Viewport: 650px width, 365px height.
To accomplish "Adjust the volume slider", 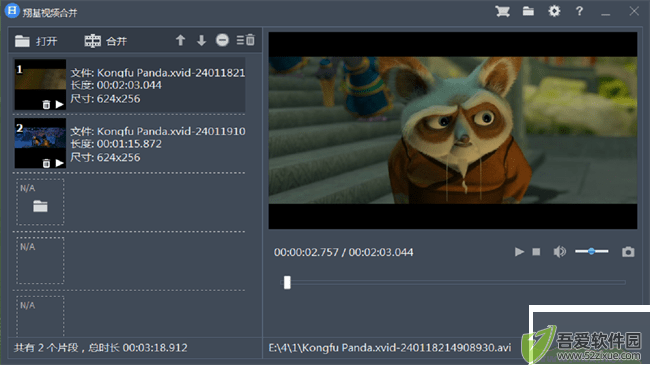I will 592,251.
